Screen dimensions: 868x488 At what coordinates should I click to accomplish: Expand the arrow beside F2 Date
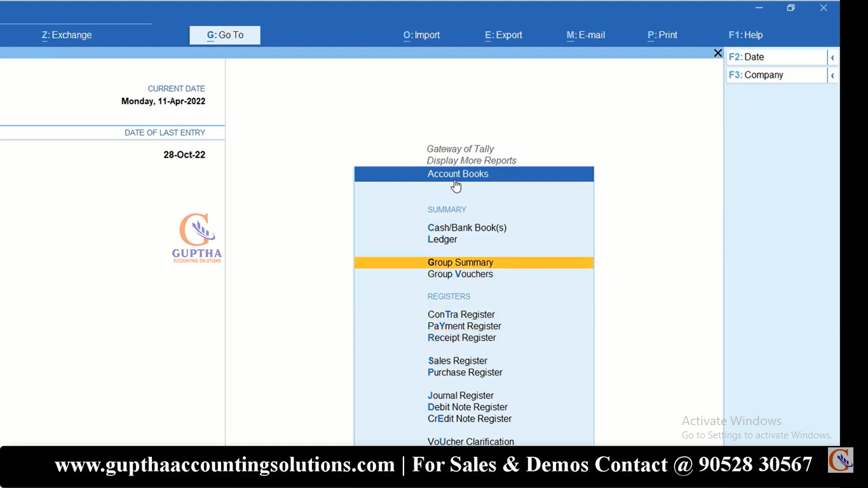pos(832,57)
